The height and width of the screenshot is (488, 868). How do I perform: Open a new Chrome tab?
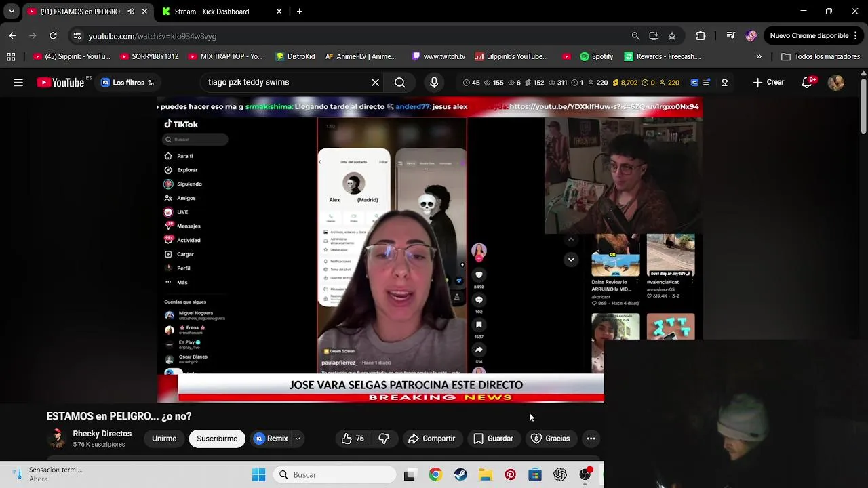point(300,12)
